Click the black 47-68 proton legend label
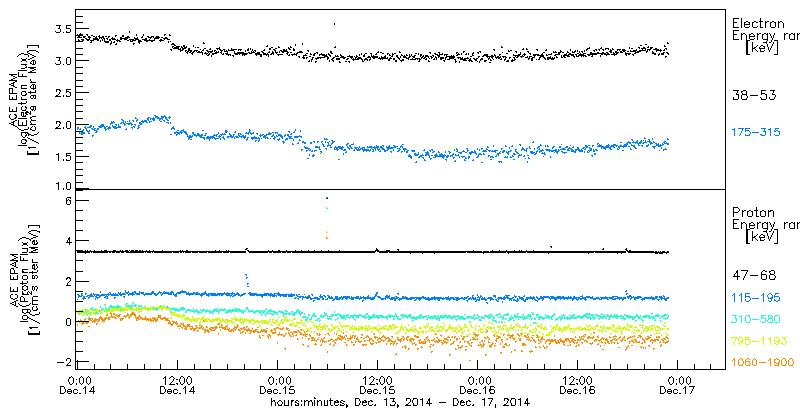The height and width of the screenshot is (410, 800). click(x=754, y=276)
